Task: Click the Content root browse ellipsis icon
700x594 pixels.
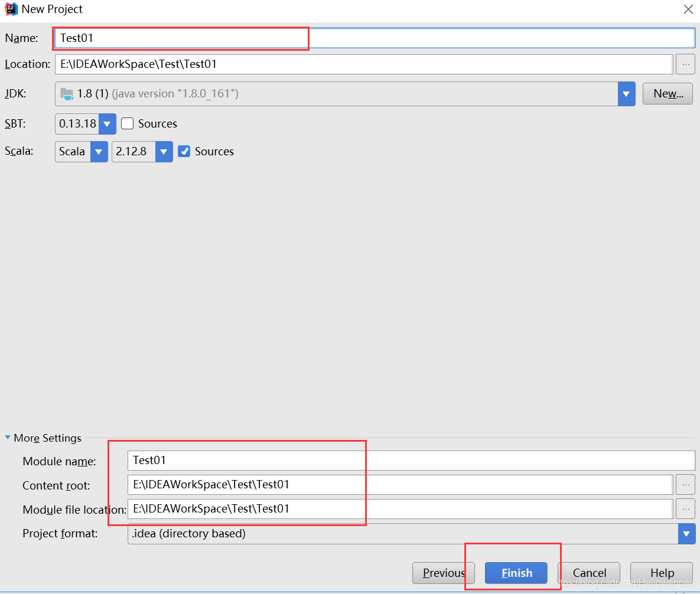Action: [x=685, y=484]
